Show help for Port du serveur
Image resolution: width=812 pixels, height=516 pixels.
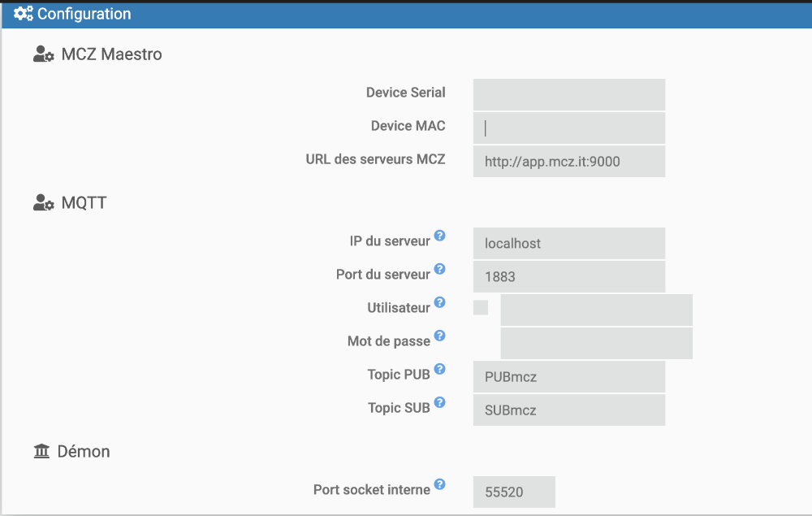pyautogui.click(x=439, y=269)
